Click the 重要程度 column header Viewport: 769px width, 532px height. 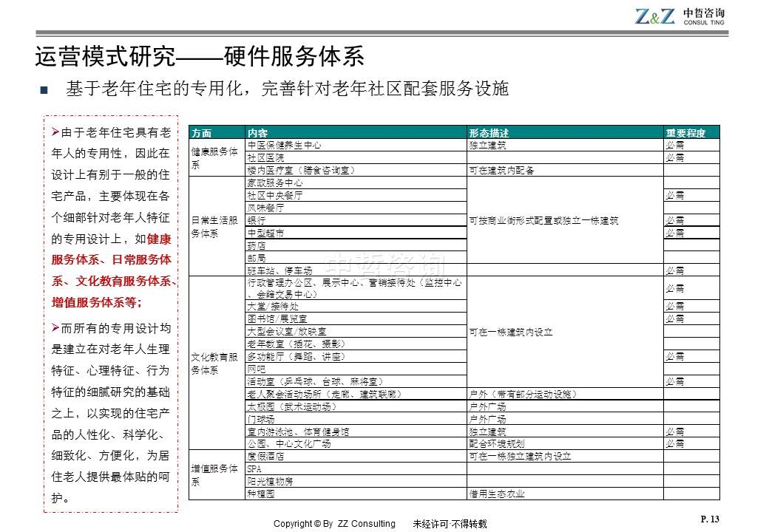pos(685,133)
